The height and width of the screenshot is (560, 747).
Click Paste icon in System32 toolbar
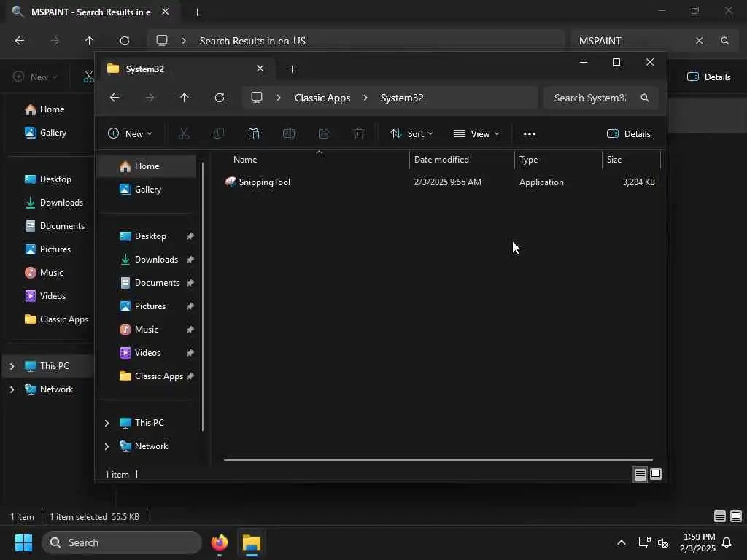click(253, 134)
